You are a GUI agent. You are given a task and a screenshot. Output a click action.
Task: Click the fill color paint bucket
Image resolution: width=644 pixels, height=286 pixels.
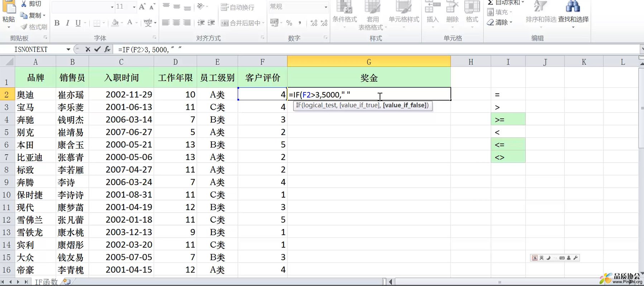pyautogui.click(x=115, y=23)
